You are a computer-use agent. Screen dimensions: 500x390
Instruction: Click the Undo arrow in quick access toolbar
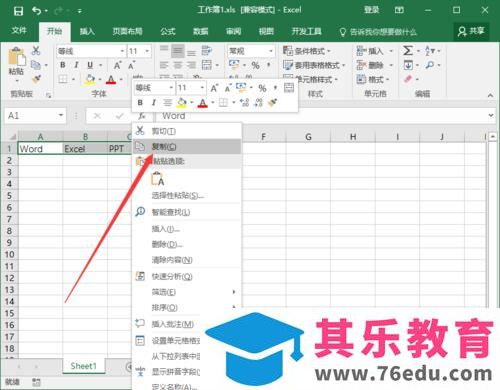36,11
